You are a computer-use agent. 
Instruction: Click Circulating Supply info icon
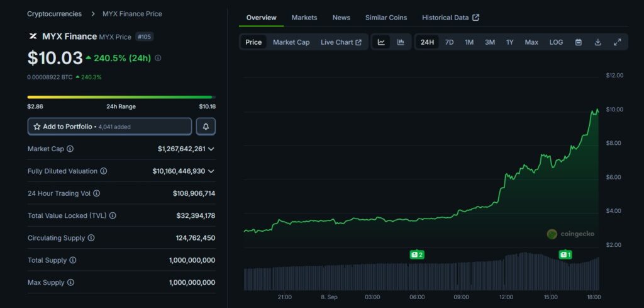tap(91, 237)
